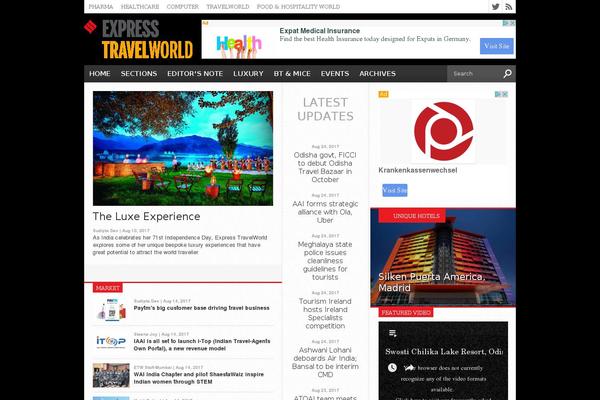Focus the Search input field

tap(476, 73)
